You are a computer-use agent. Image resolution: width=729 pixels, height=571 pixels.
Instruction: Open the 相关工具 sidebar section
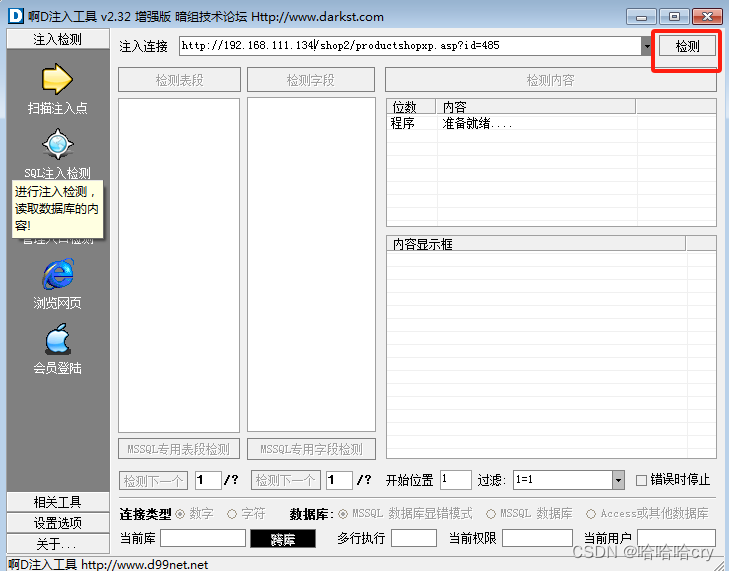(x=58, y=502)
